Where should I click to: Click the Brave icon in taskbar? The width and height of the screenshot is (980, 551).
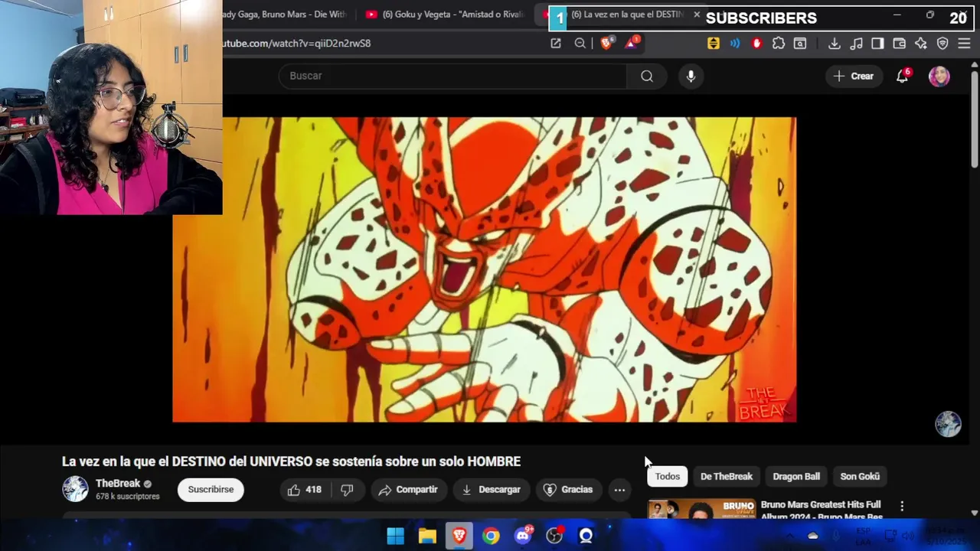click(459, 536)
